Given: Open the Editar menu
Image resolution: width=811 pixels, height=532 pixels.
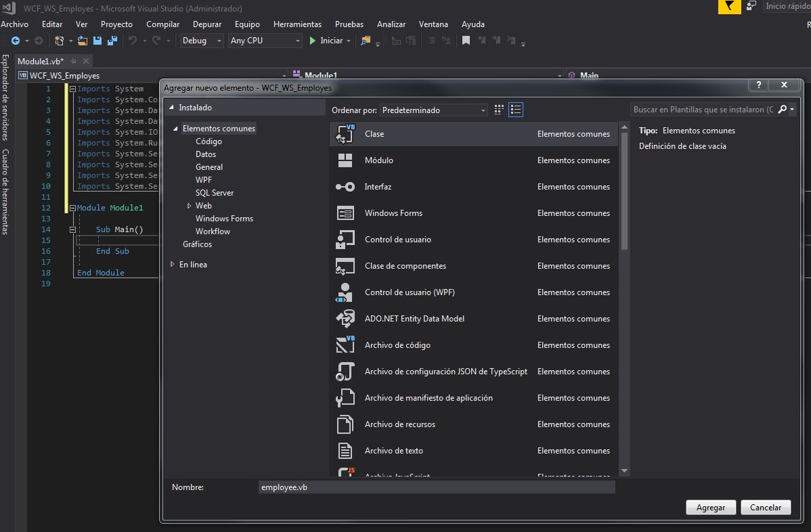Looking at the screenshot, I should click(x=51, y=24).
